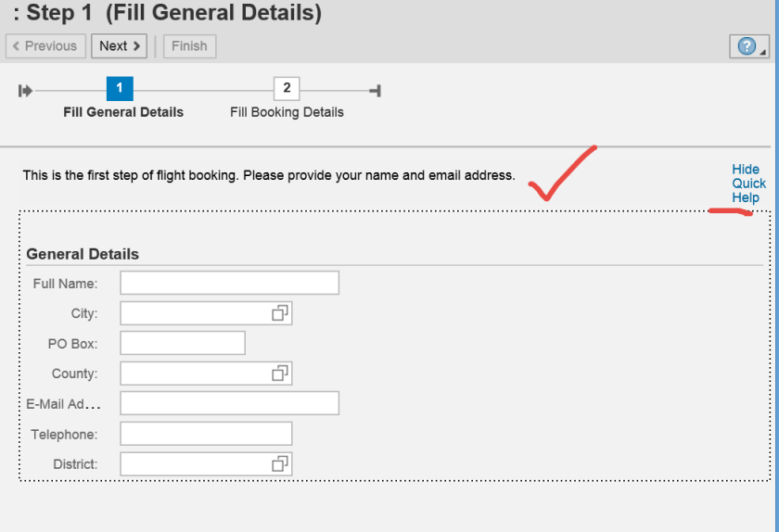Image resolution: width=779 pixels, height=532 pixels.
Task: Click the help question mark icon
Action: click(747, 46)
